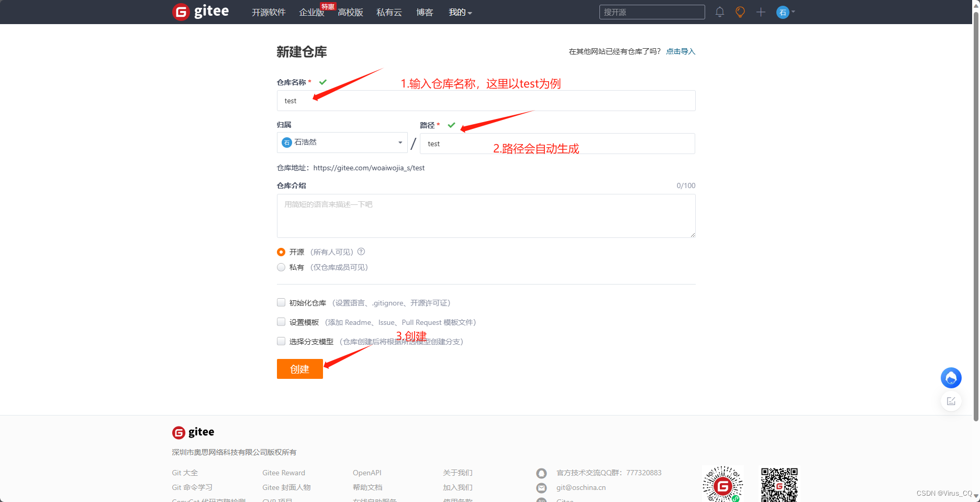
Task: Select the 私有 visibility option
Action: (x=281, y=267)
